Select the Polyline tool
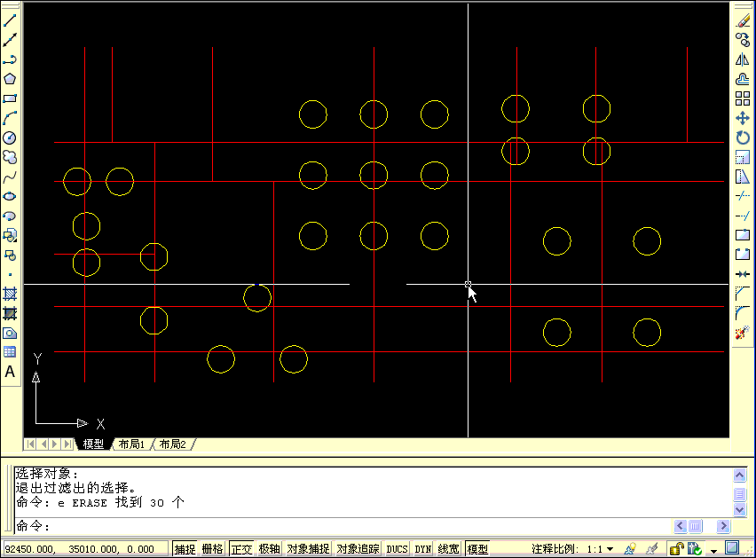The width and height of the screenshot is (756, 558). (10, 59)
